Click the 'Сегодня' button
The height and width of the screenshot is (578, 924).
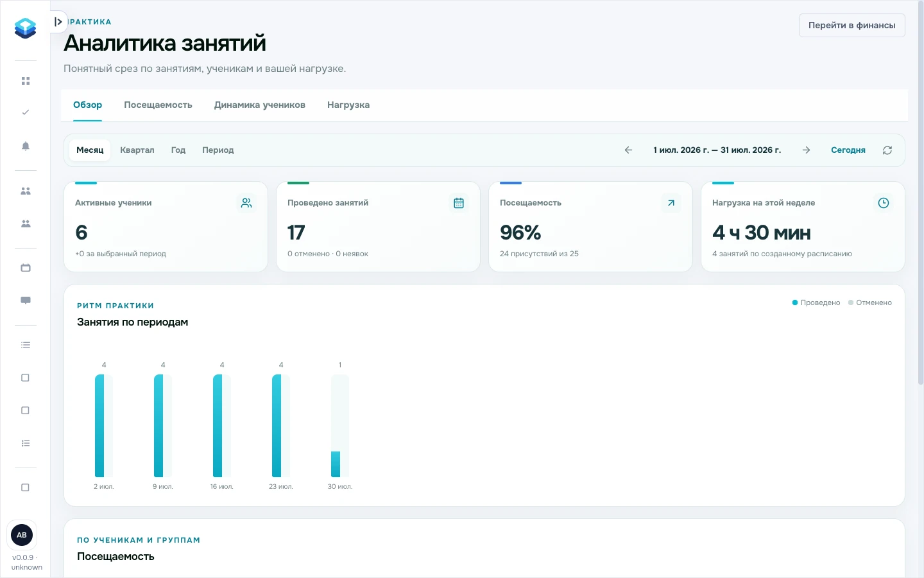pos(848,150)
